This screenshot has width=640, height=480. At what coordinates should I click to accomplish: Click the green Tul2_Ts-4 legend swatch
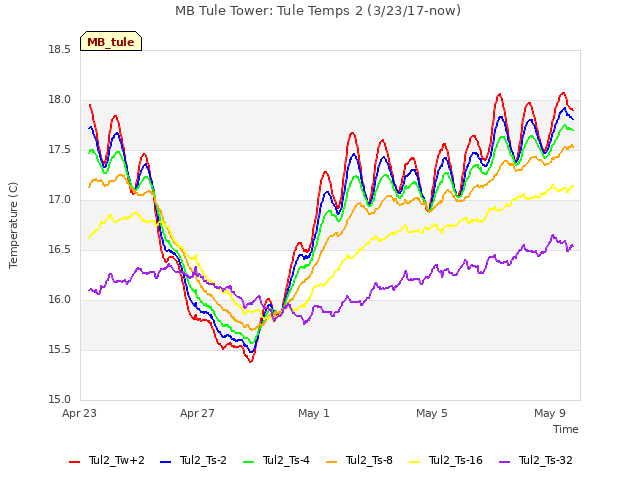[x=249, y=462]
